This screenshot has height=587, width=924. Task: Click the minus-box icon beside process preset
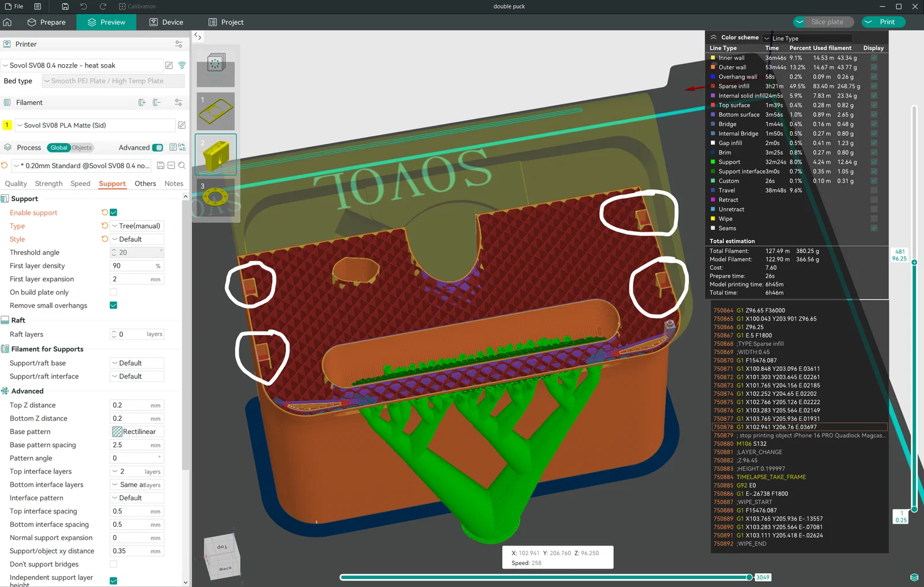tap(171, 166)
